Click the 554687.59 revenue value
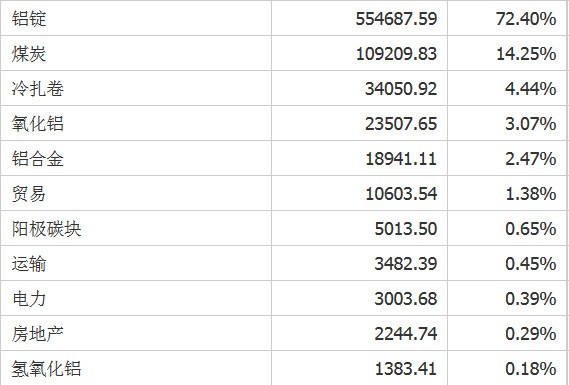The image size is (569, 385). pos(396,19)
